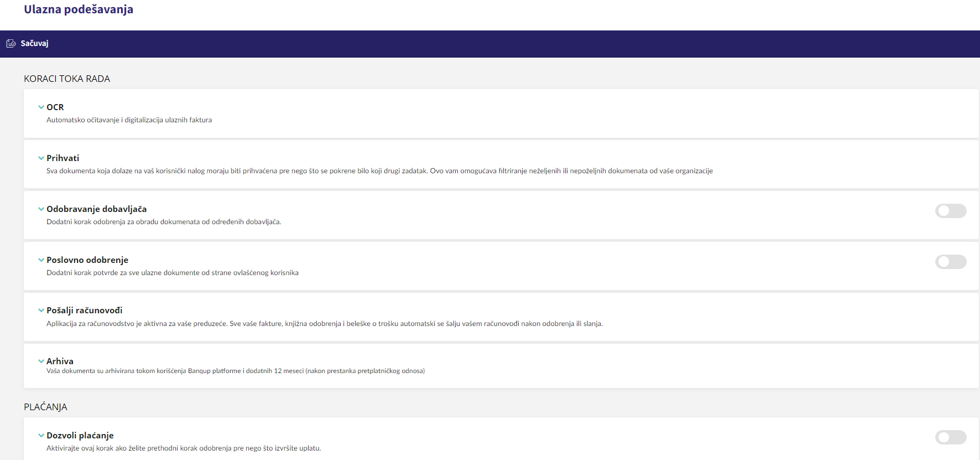Click the Sačuvaj button label
Image resolution: width=980 pixels, height=460 pixels.
pos(34,43)
